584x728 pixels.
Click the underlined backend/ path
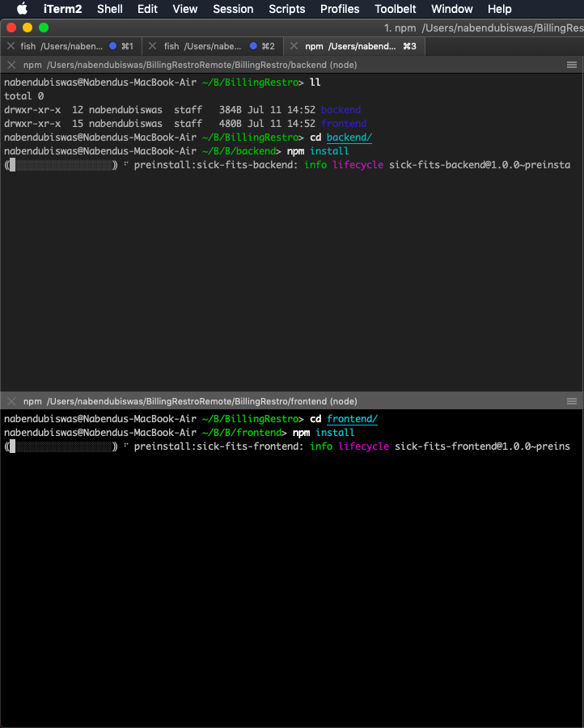pos(349,138)
